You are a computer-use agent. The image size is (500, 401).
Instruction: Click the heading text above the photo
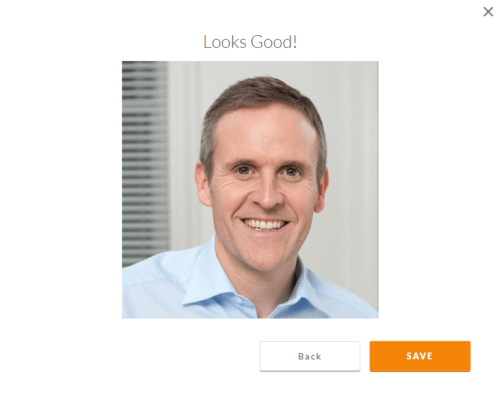coord(250,42)
